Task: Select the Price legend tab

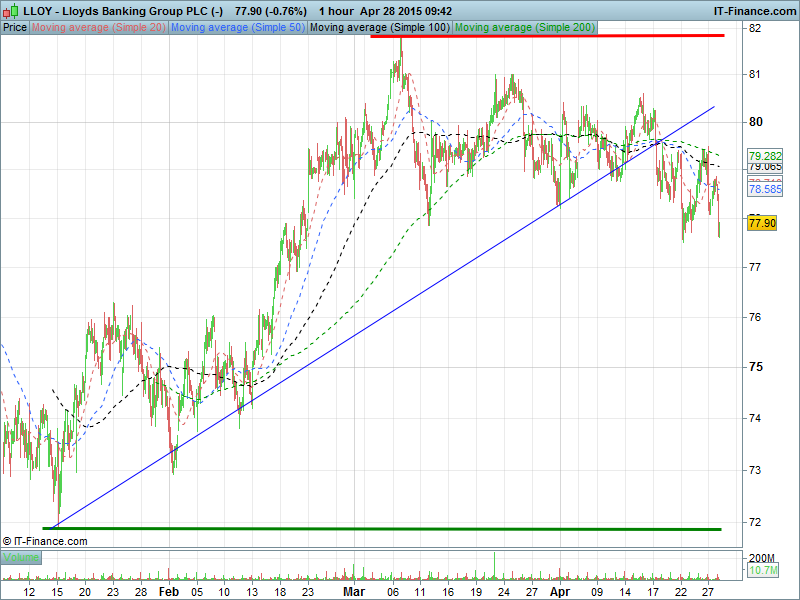Action: pos(15,28)
